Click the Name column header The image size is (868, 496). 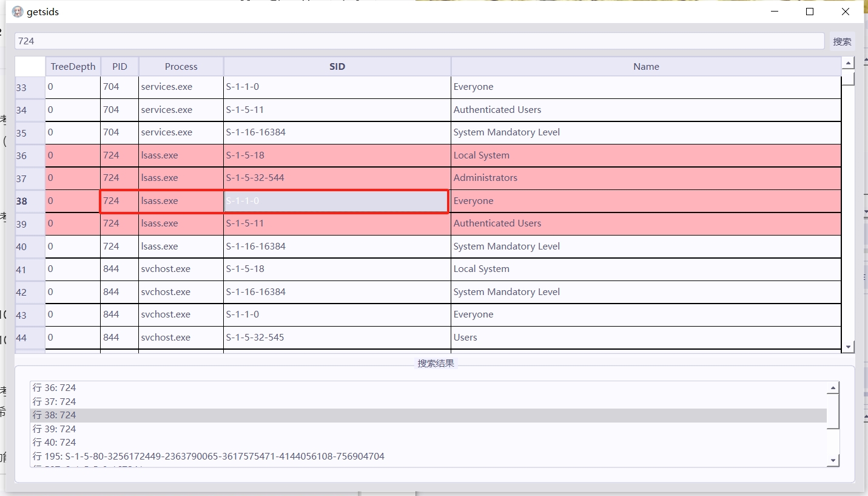pyautogui.click(x=646, y=67)
